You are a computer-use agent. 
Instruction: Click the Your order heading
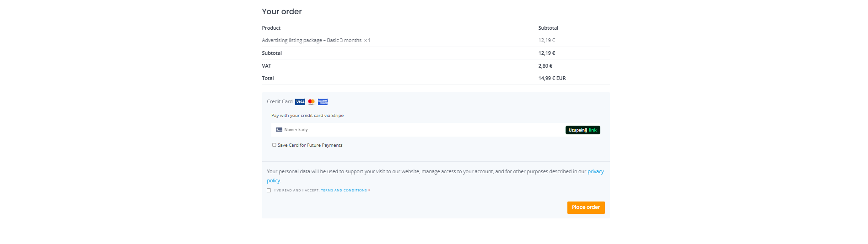[x=281, y=11]
